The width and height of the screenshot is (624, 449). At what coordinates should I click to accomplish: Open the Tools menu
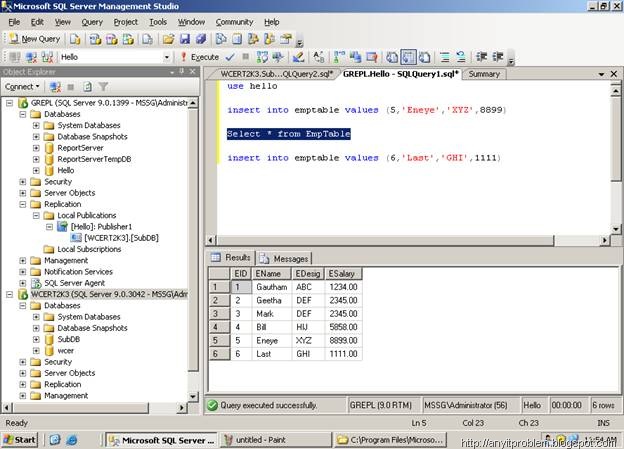[158, 22]
